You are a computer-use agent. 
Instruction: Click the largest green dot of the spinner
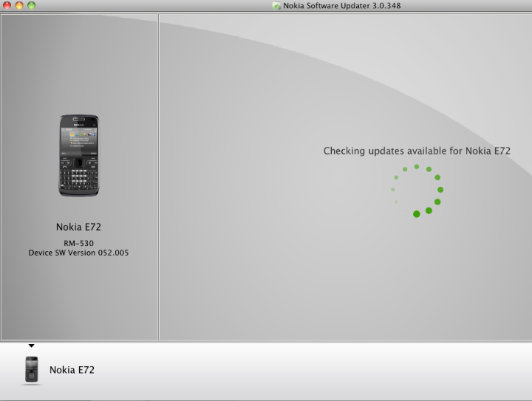pos(417,214)
